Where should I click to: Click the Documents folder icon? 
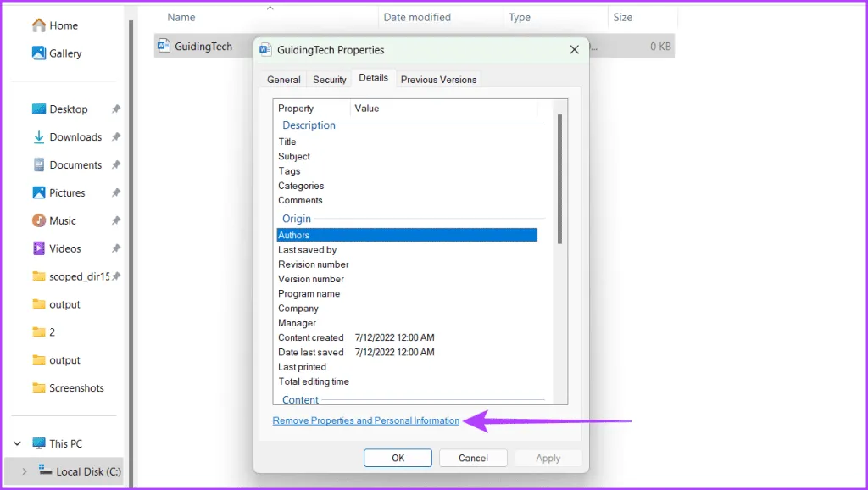pyautogui.click(x=39, y=165)
